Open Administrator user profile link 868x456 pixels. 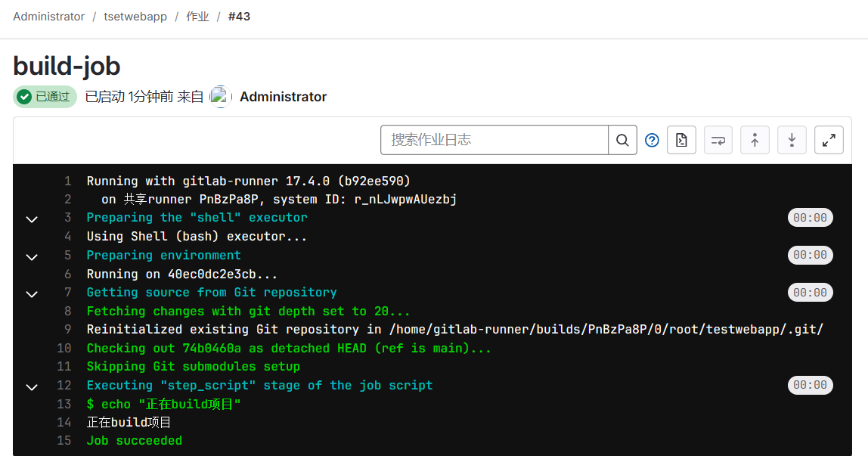283,97
